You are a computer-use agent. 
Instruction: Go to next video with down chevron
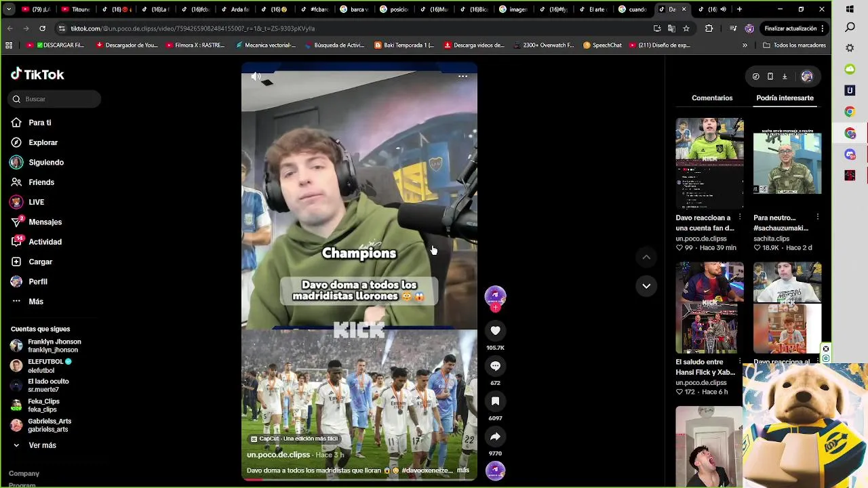coord(646,286)
